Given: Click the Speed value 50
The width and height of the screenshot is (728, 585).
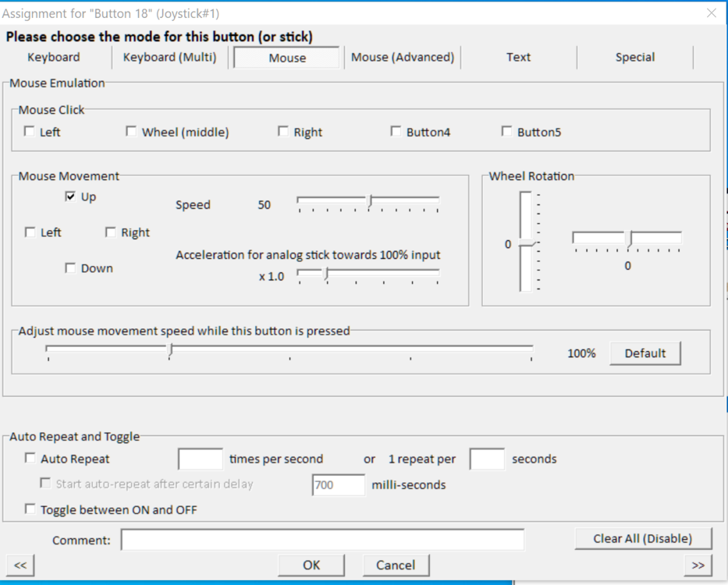Looking at the screenshot, I should pos(265,204).
